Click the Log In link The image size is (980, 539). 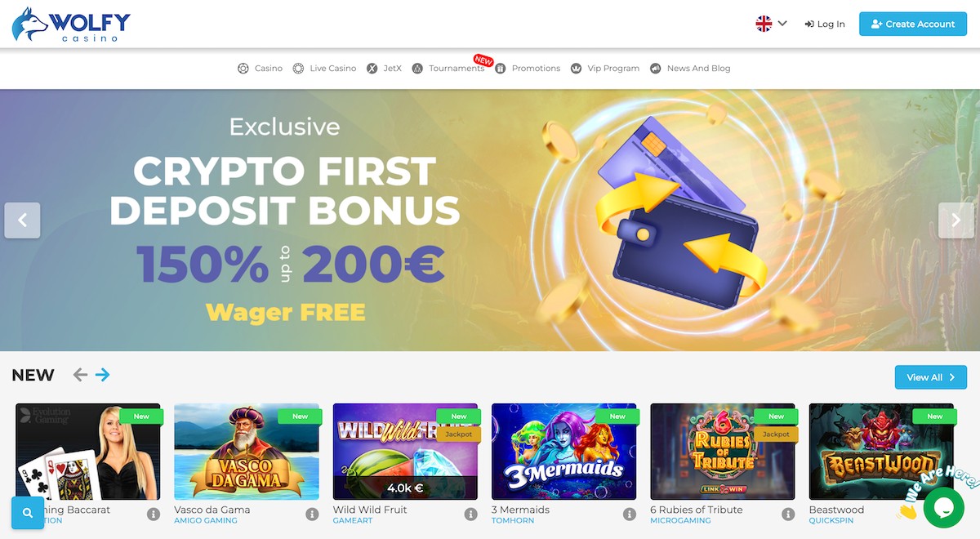[x=825, y=24]
